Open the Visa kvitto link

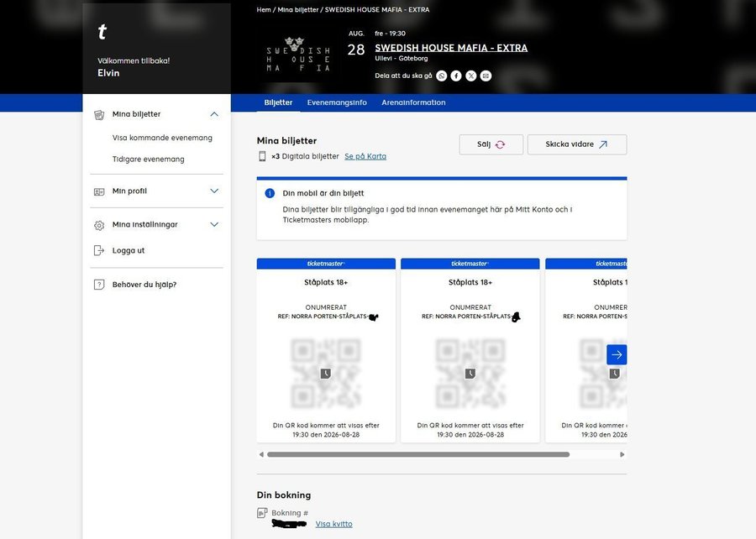333,524
